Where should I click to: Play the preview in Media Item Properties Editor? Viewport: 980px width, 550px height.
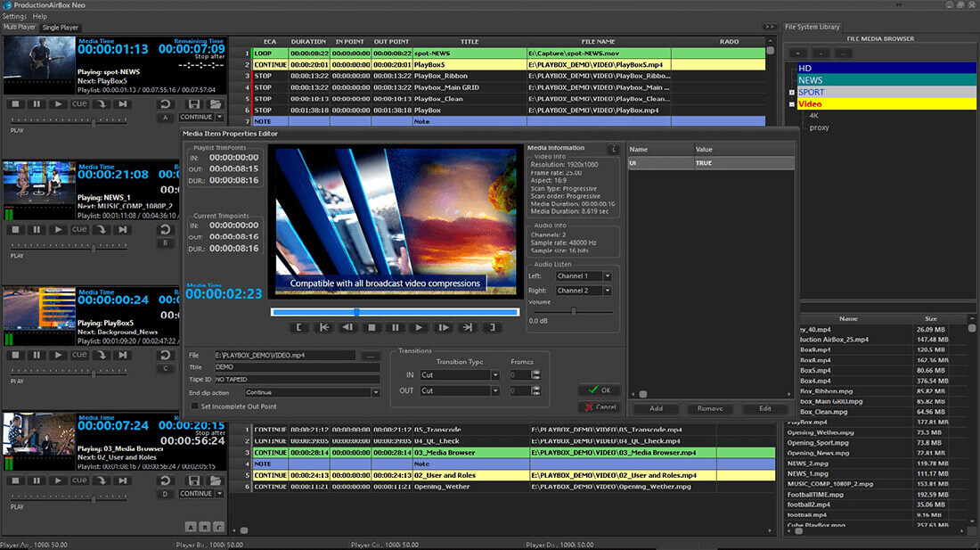click(420, 327)
